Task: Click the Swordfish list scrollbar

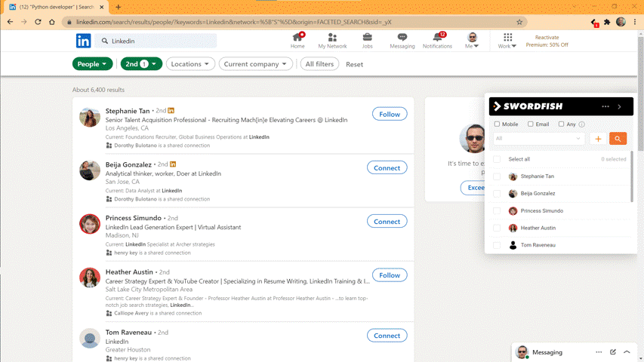Action: click(x=632, y=176)
